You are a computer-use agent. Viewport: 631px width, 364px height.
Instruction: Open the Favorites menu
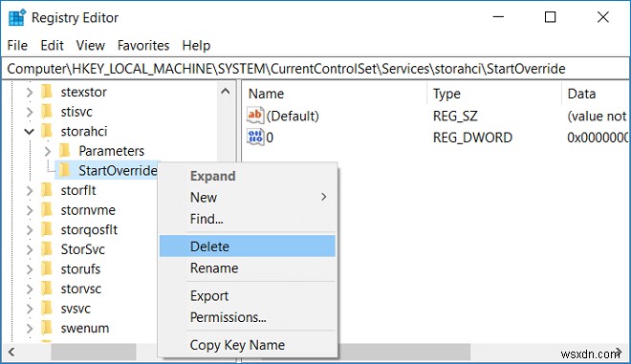(x=143, y=46)
